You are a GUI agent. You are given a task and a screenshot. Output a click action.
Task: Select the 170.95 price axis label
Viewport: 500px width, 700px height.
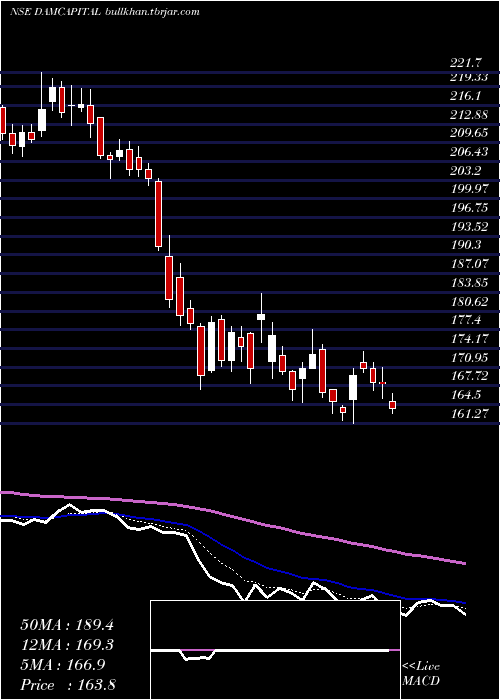(x=469, y=358)
